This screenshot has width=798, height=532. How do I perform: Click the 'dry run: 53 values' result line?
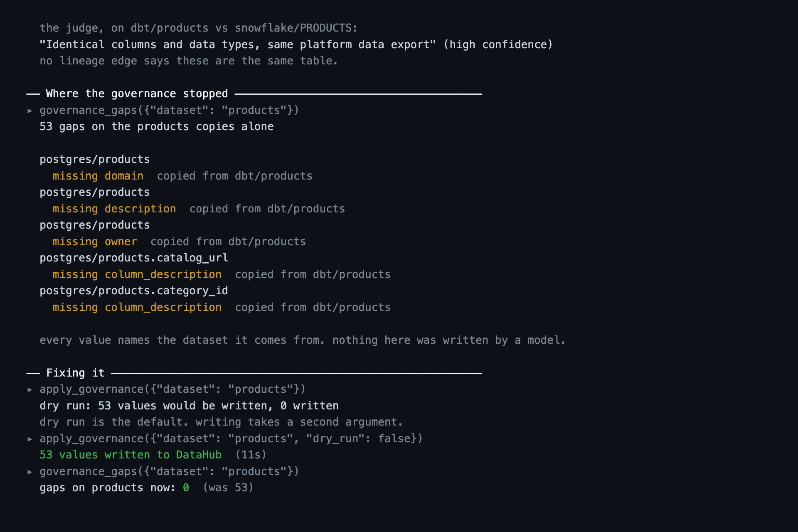click(x=189, y=406)
